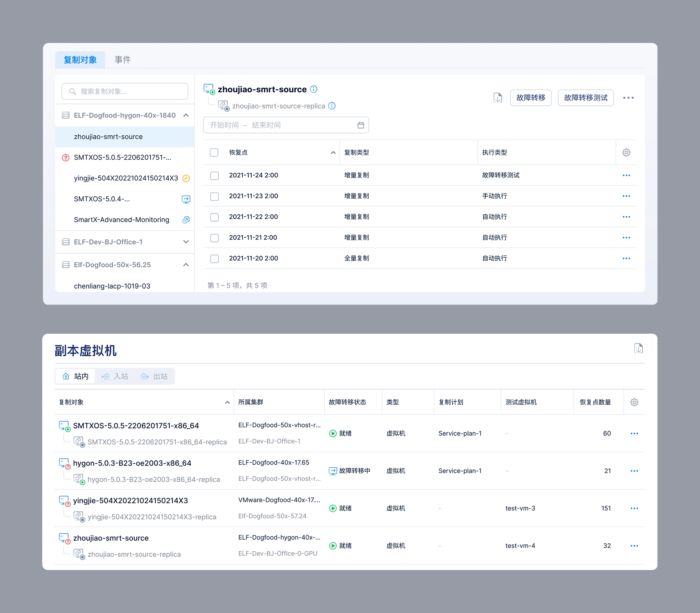This screenshot has width=700, height=613.
Task: Click export icon in 副本虚拟机 header
Action: (x=638, y=348)
